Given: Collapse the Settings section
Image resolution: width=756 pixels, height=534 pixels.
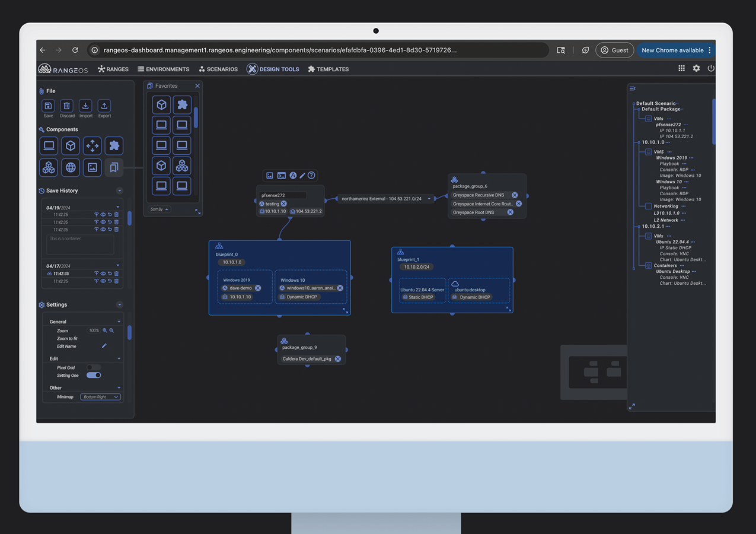Looking at the screenshot, I should [119, 305].
